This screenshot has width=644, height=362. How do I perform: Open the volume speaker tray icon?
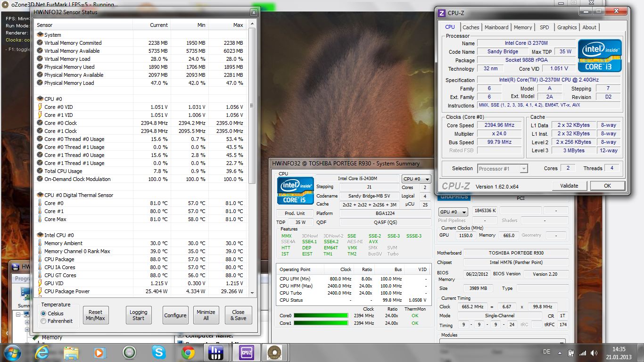(594, 353)
